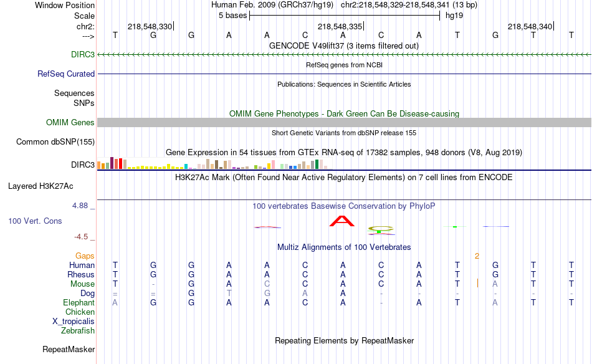Click coordinate marker 218,548,330

click(150, 26)
